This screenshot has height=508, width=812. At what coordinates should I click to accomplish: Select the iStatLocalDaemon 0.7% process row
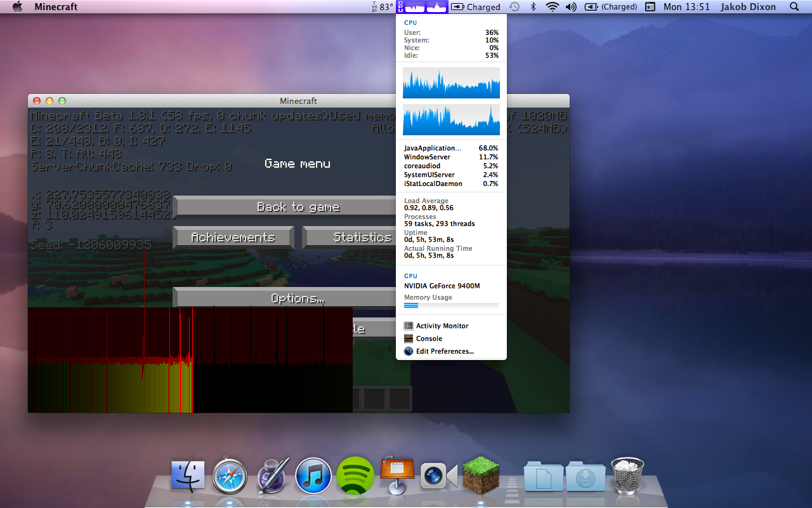point(451,184)
